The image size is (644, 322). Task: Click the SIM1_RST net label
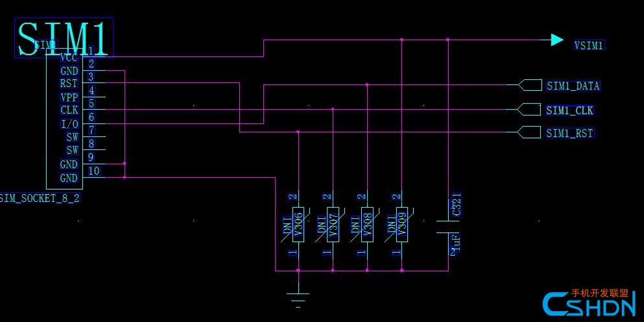click(x=569, y=133)
